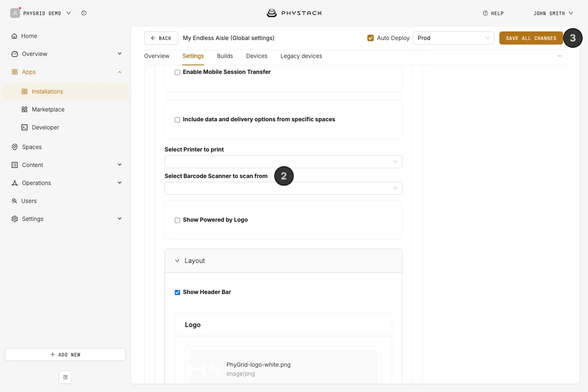Check Include data and delivery options checkbox

coord(177,120)
